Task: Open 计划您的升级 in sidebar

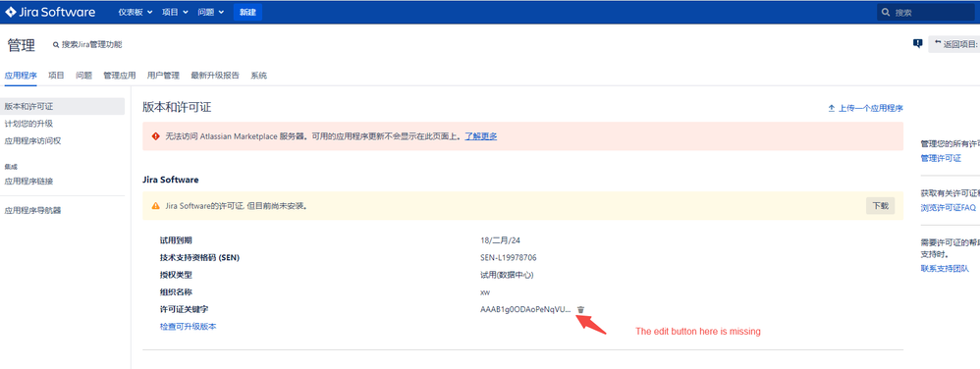Action: pyautogui.click(x=28, y=124)
